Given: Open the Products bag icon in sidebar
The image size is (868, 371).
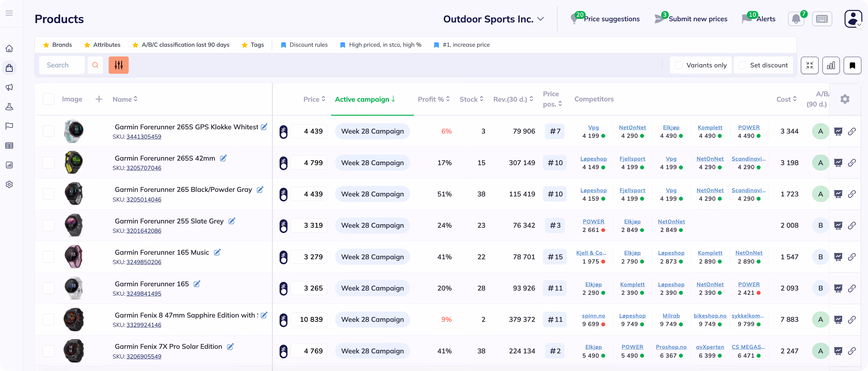Looking at the screenshot, I should (x=9, y=68).
